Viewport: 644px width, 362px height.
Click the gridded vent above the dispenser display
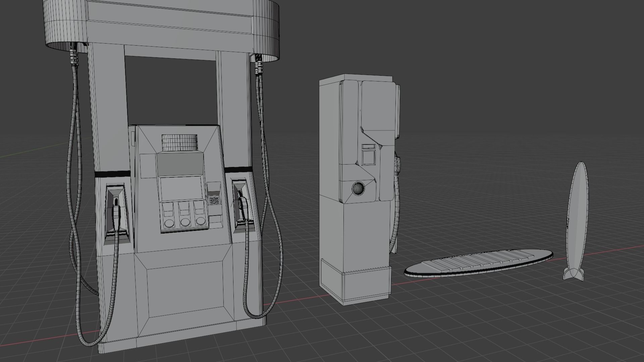pos(179,142)
